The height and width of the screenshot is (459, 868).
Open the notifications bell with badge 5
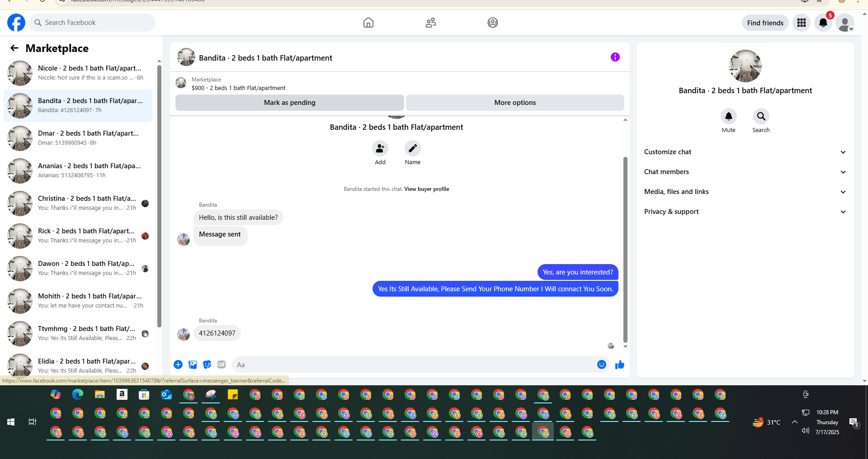[823, 23]
